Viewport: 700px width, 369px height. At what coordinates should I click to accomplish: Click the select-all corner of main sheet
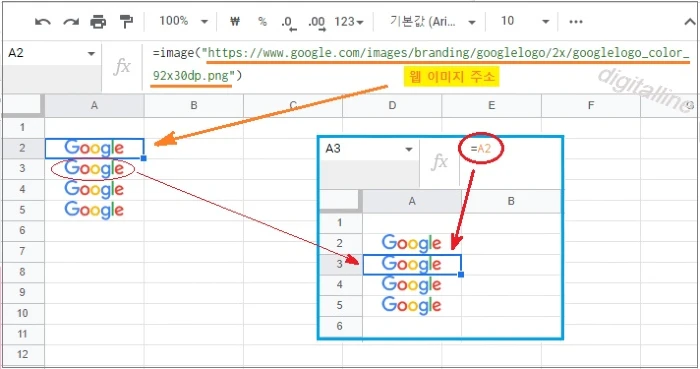click(23, 106)
